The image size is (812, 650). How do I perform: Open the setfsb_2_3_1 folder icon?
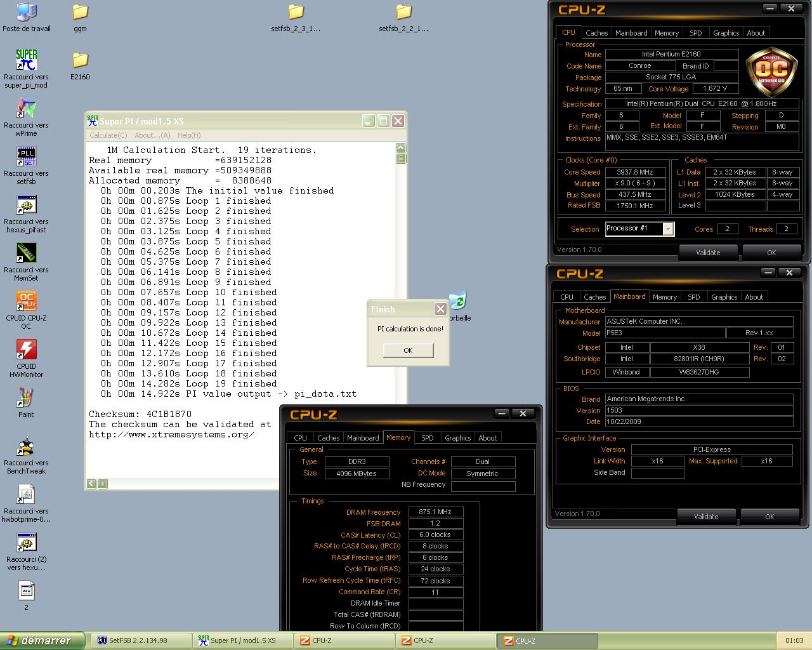click(296, 12)
